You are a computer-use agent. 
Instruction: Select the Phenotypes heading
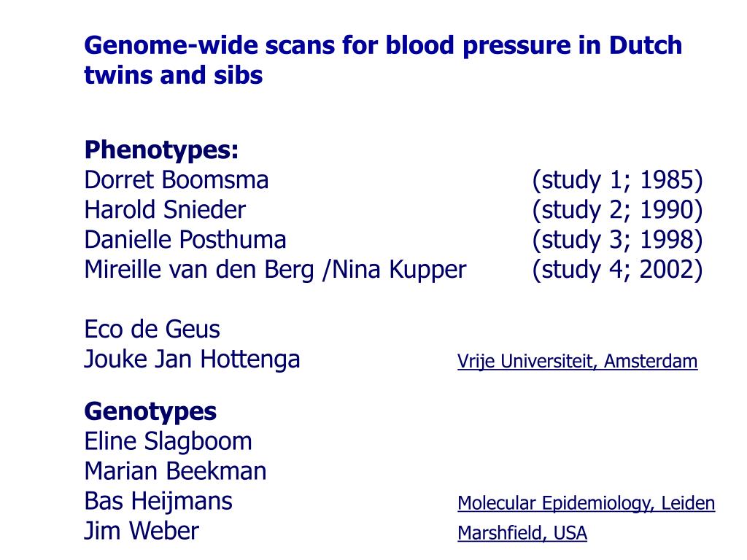(x=161, y=150)
